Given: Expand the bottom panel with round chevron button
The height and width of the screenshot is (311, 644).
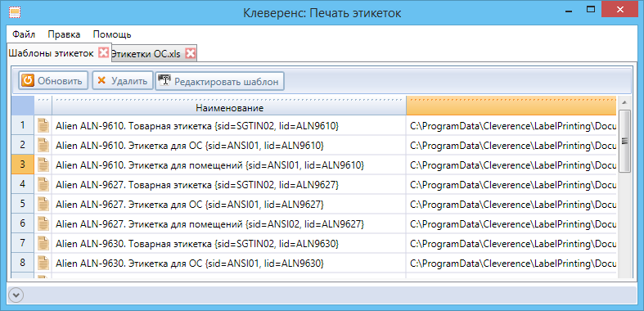Looking at the screenshot, I should click(x=16, y=295).
